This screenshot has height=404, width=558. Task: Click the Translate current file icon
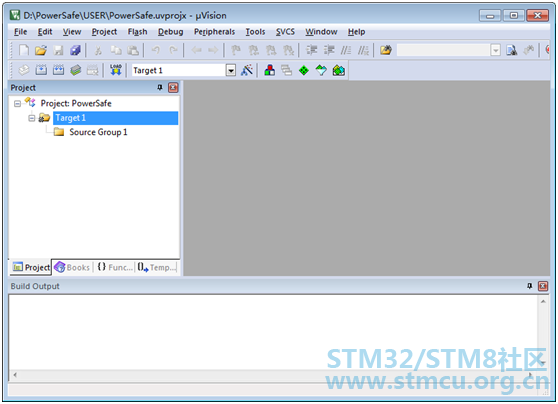24,70
